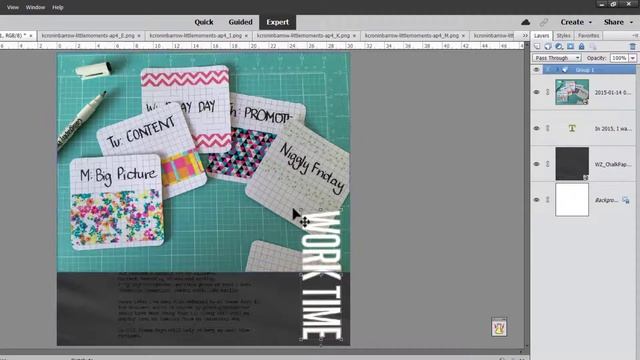Close the ap4_M.png document tab
Screen dimensions: 640x360
[x=463, y=36]
